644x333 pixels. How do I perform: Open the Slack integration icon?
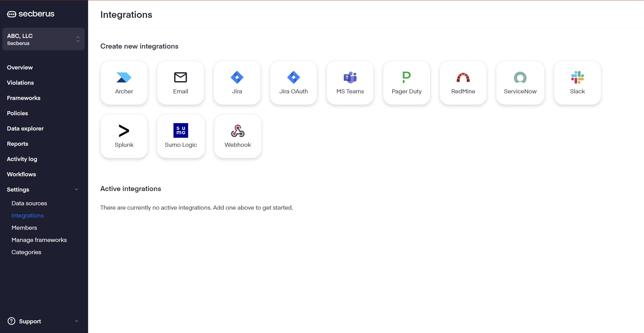coord(577,77)
